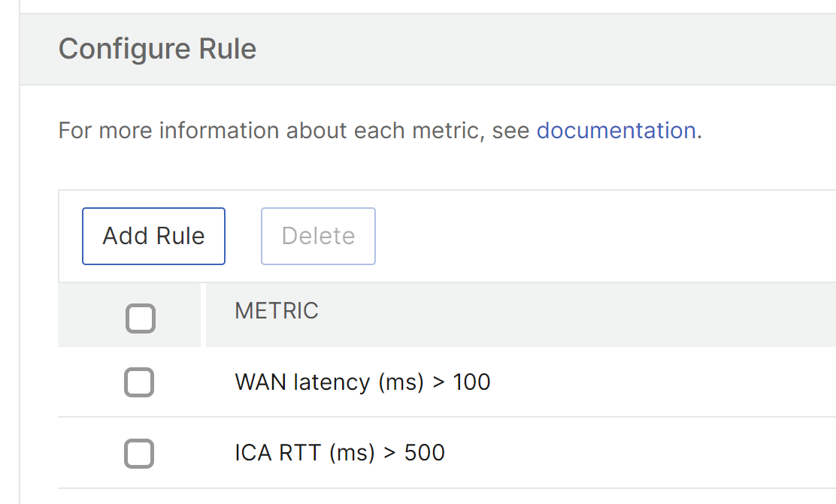
Task: Select the ICA RTT (ms) > 500 row
Action: tap(447, 453)
